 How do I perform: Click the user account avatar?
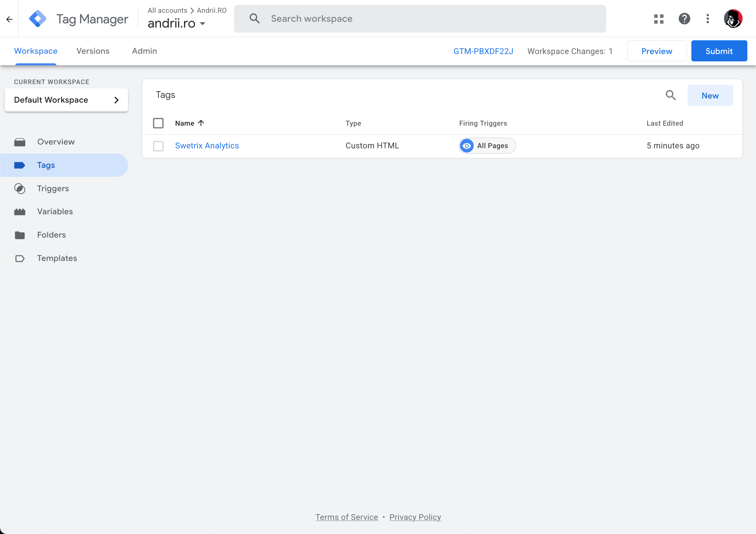733,19
